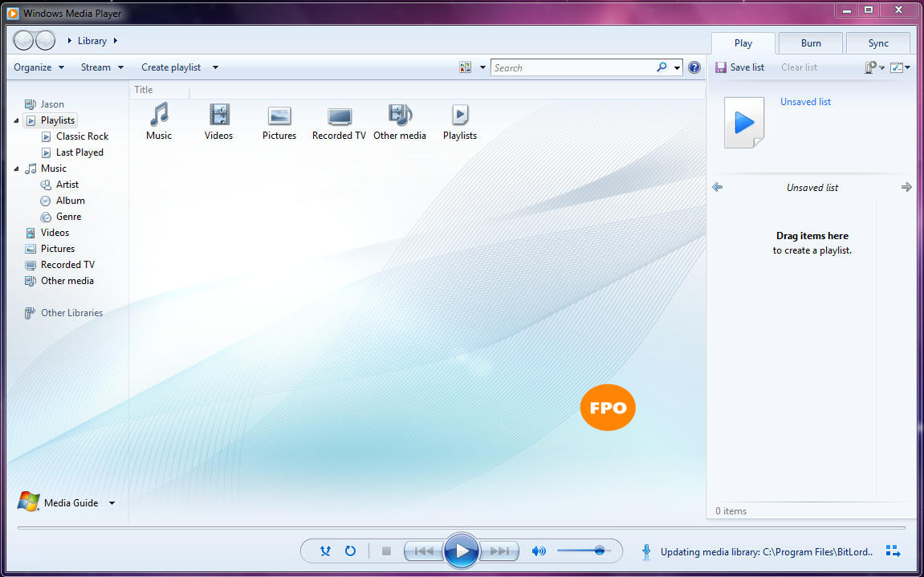Open the View options dropdown arrow
The width and height of the screenshot is (924, 577).
(482, 67)
